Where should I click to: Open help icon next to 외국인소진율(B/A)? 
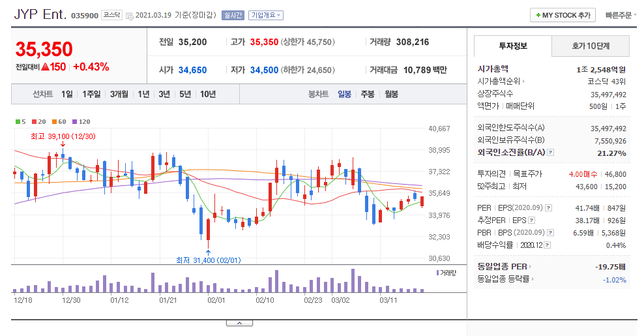point(551,153)
